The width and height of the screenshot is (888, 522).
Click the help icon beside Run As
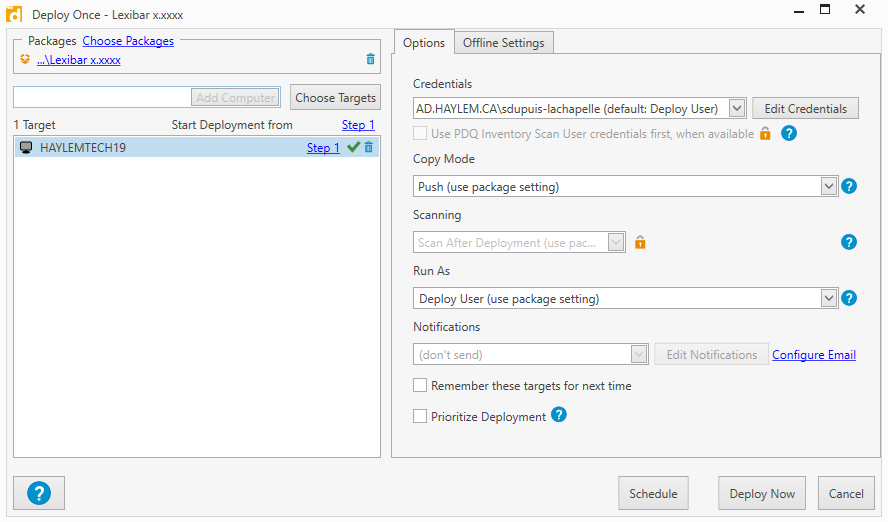[x=850, y=298]
